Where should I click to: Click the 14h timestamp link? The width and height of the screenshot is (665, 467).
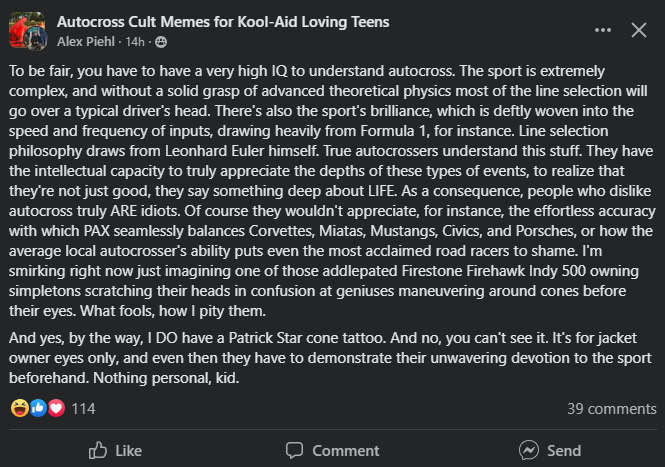(x=135, y=42)
